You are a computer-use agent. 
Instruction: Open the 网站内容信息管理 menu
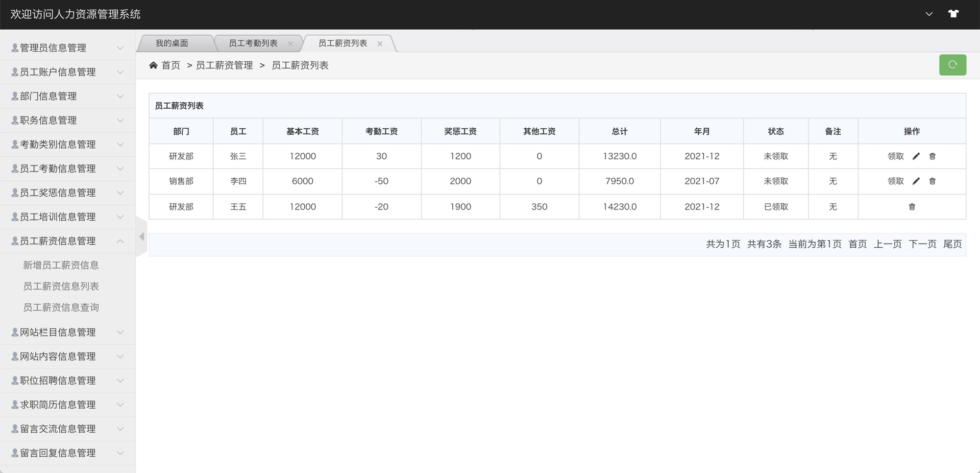tap(67, 357)
